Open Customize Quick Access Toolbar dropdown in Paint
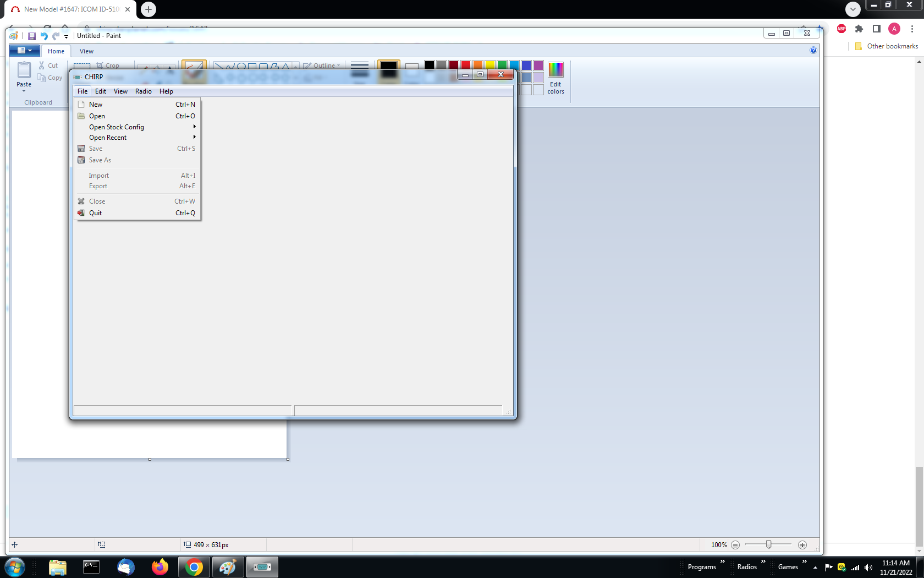Image resolution: width=924 pixels, height=578 pixels. [66, 37]
